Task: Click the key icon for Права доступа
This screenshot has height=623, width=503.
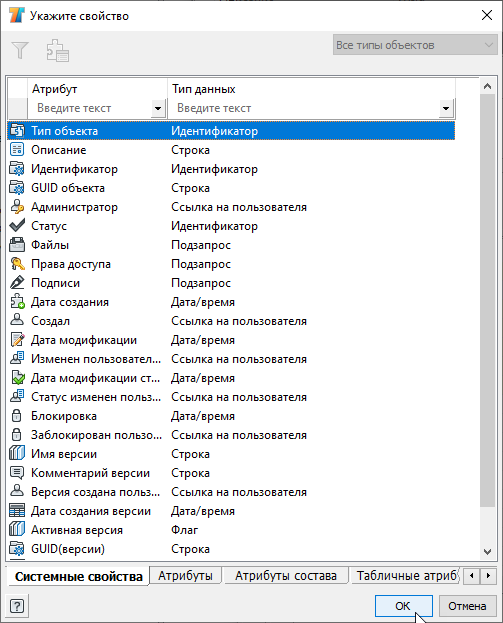Action: point(17,264)
